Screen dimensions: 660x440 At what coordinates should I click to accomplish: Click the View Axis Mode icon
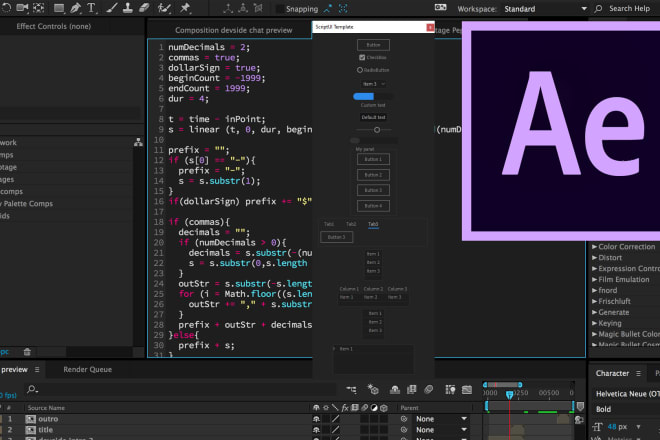coord(258,8)
